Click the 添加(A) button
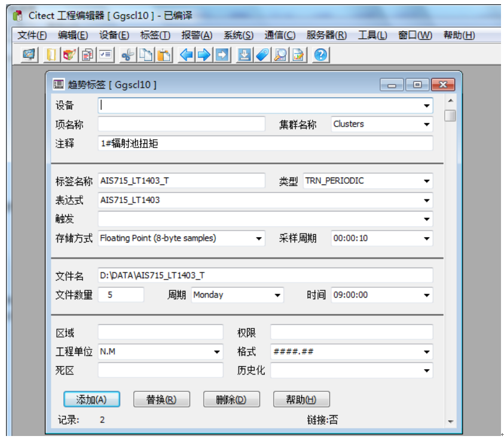This screenshot has width=504, height=439. click(x=90, y=399)
